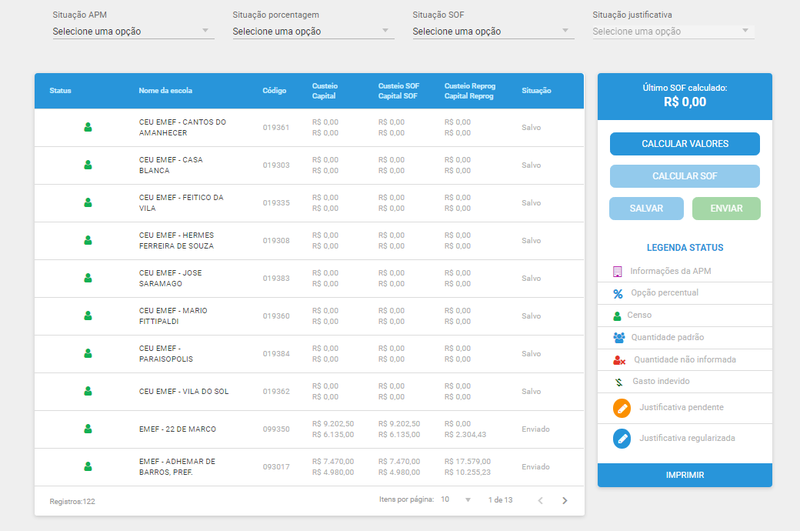Viewport: 800px width, 531px height.
Task: Expand the Situação SOF dropdown
Action: (x=493, y=32)
